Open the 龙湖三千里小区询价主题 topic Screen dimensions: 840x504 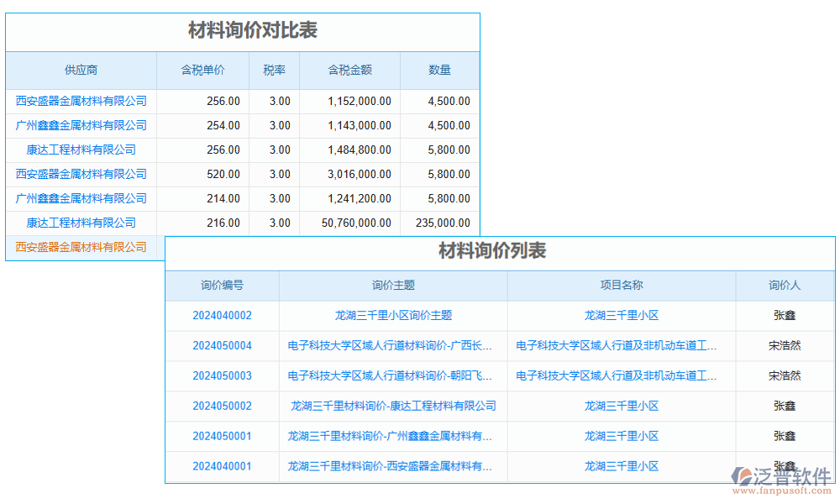[392, 316]
